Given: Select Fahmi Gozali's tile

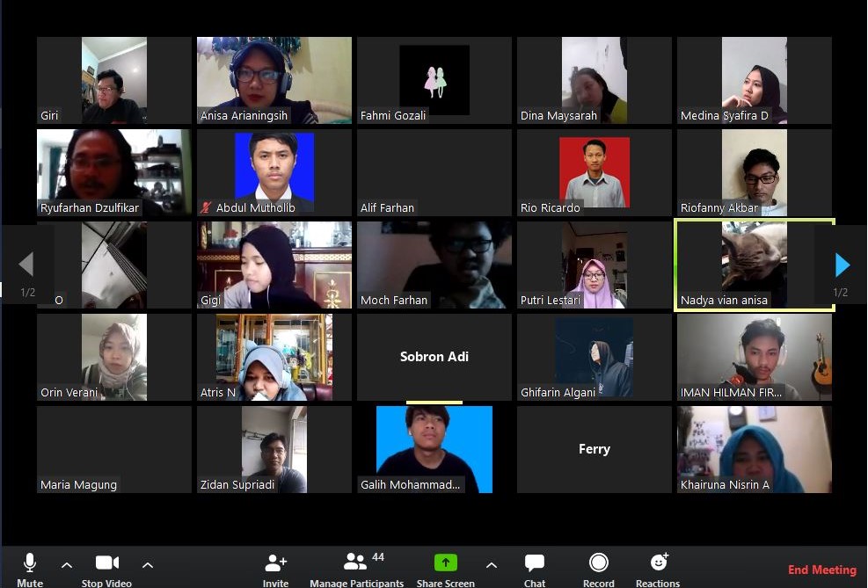Looking at the screenshot, I should (434, 80).
